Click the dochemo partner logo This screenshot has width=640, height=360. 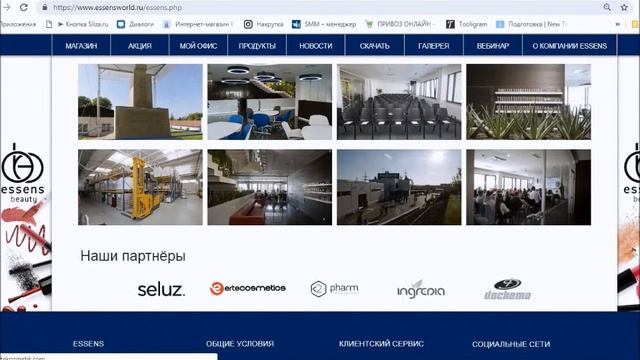507,289
